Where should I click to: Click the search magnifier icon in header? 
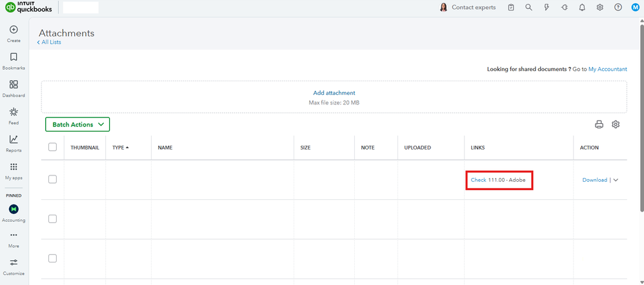pyautogui.click(x=529, y=8)
